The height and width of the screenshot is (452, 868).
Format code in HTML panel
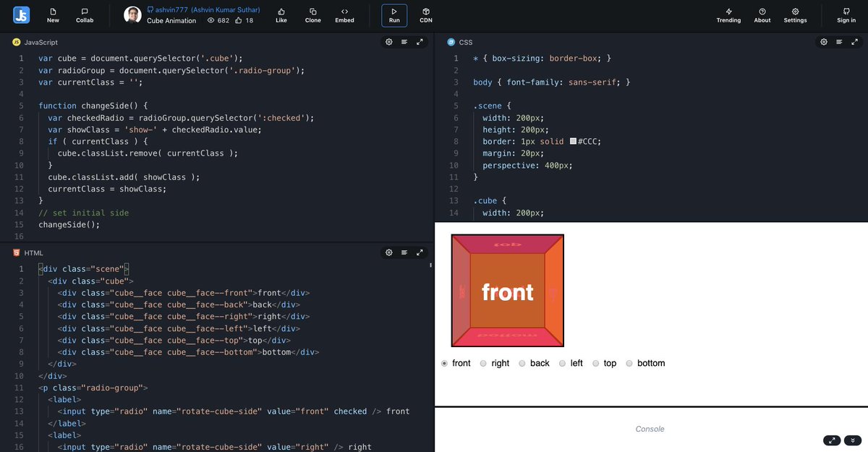point(404,252)
